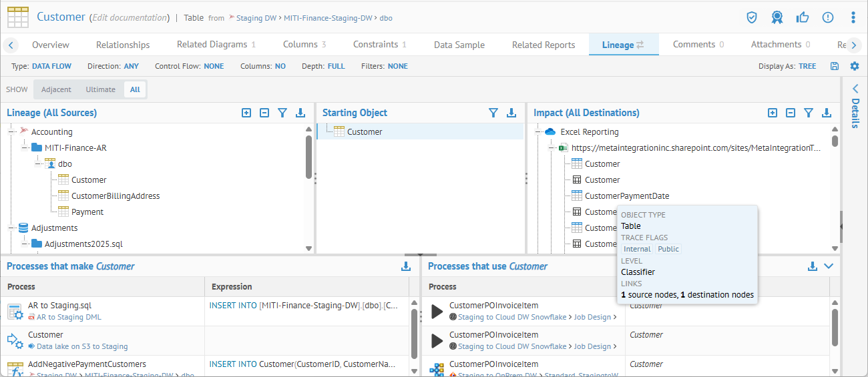This screenshot has height=377, width=868.
Task: Click the thumbs up endorse icon
Action: (803, 17)
